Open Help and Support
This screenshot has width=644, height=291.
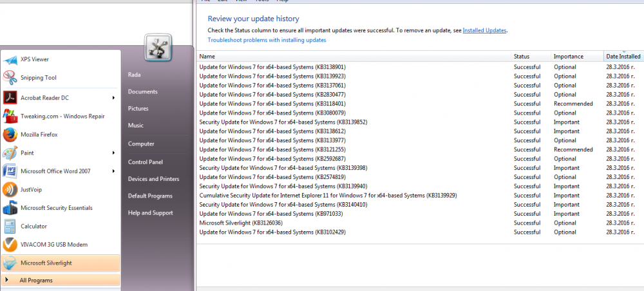[x=150, y=212]
